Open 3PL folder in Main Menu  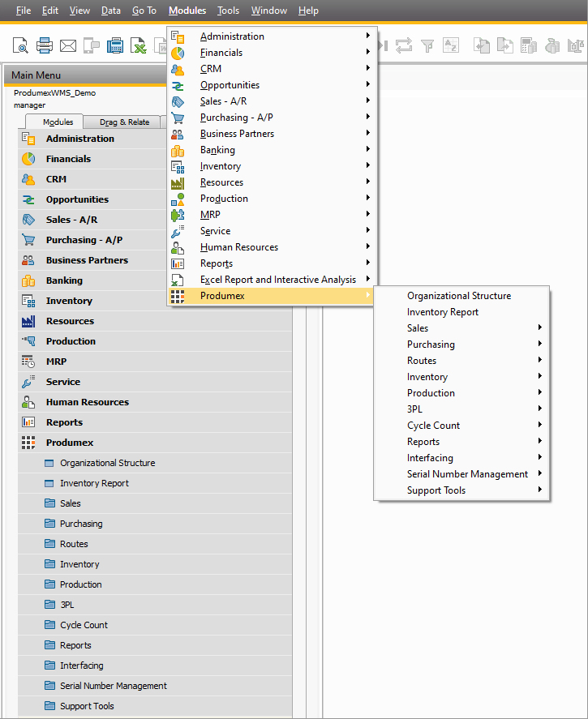tap(155, 605)
